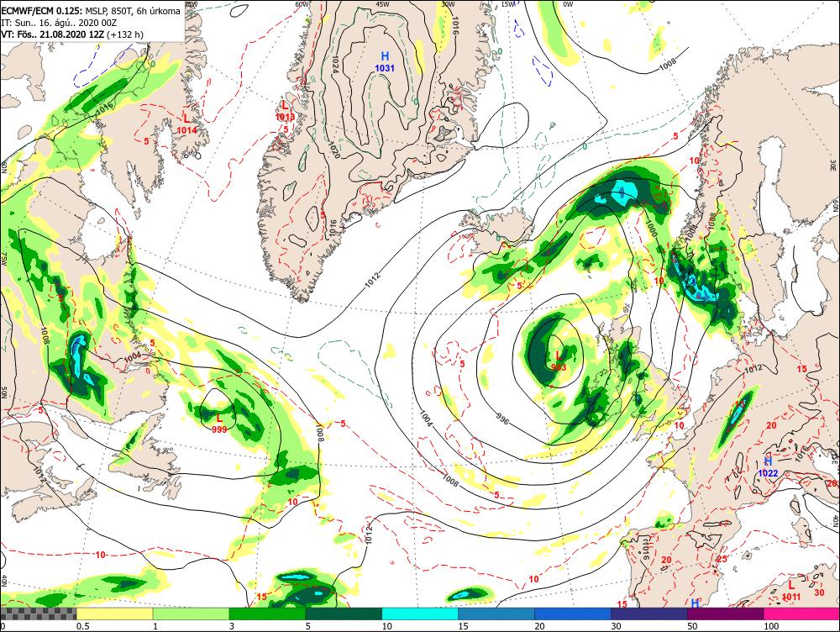Click the checkered gray 0–0.5 legend swatch
840x632 pixels.
point(39,614)
